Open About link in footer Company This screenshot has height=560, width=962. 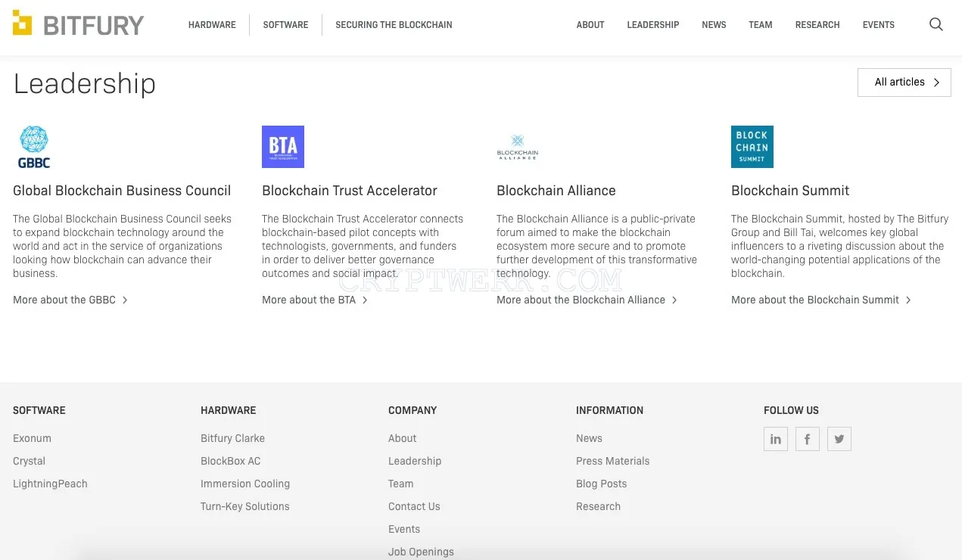(x=402, y=438)
